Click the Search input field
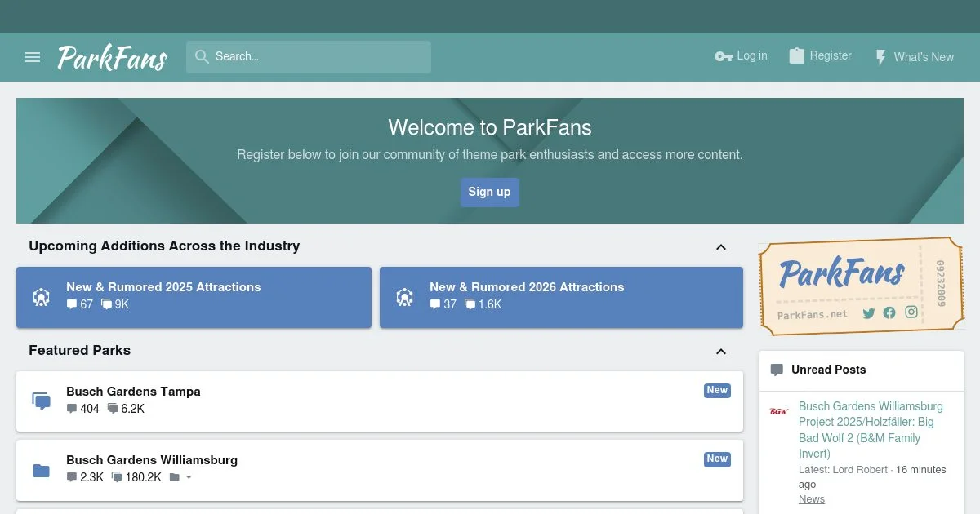This screenshot has width=980, height=514. tap(309, 57)
